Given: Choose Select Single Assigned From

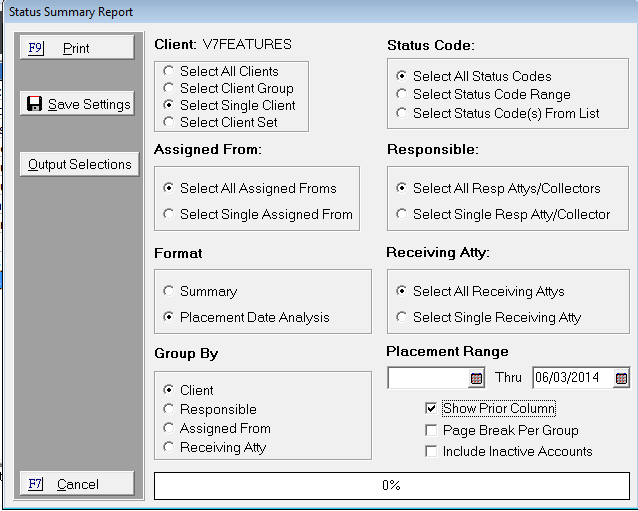Looking at the screenshot, I should (170, 214).
